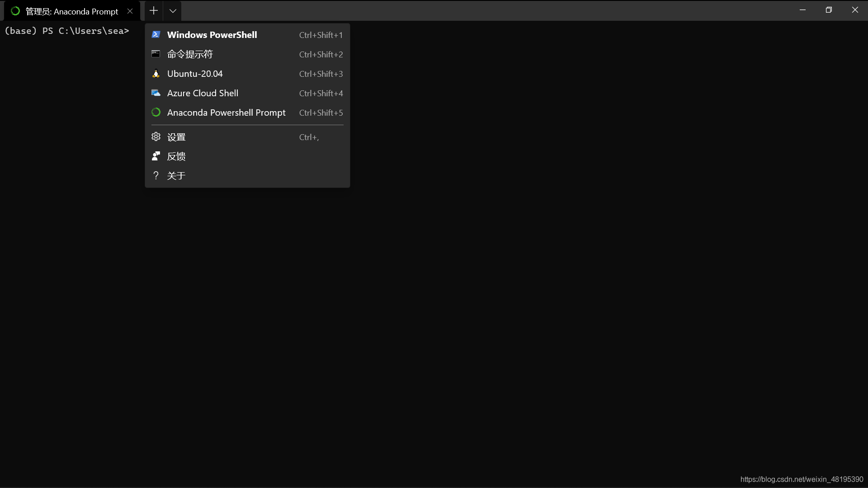Restore down the terminal window
Screen dimensions: 868x488
point(829,10)
